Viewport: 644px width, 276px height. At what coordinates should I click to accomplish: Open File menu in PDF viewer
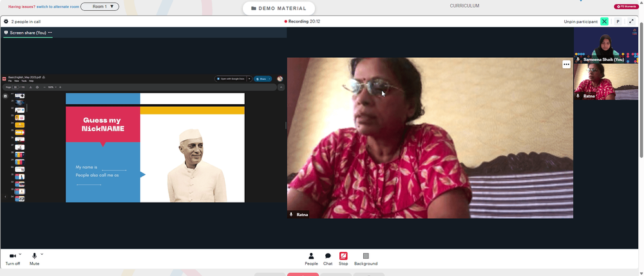[10, 81]
